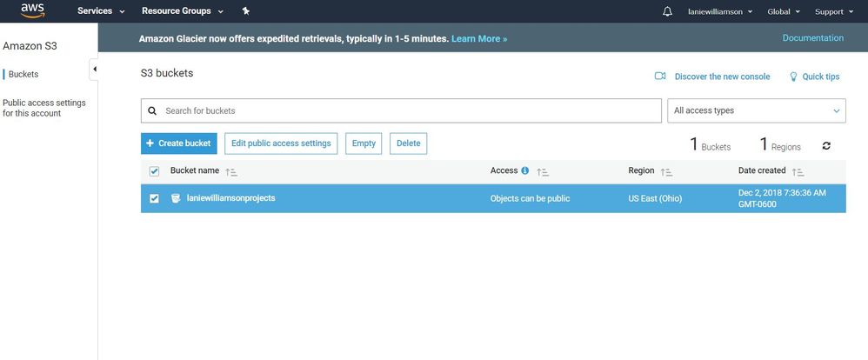The width and height of the screenshot is (868, 360).
Task: Select Buckets in the sidebar
Action: [23, 74]
